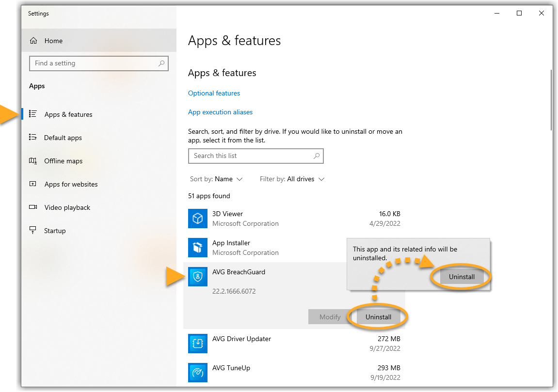Confirm Uninstall in the popup
Viewport: 558px width, 392px height.
[462, 277]
